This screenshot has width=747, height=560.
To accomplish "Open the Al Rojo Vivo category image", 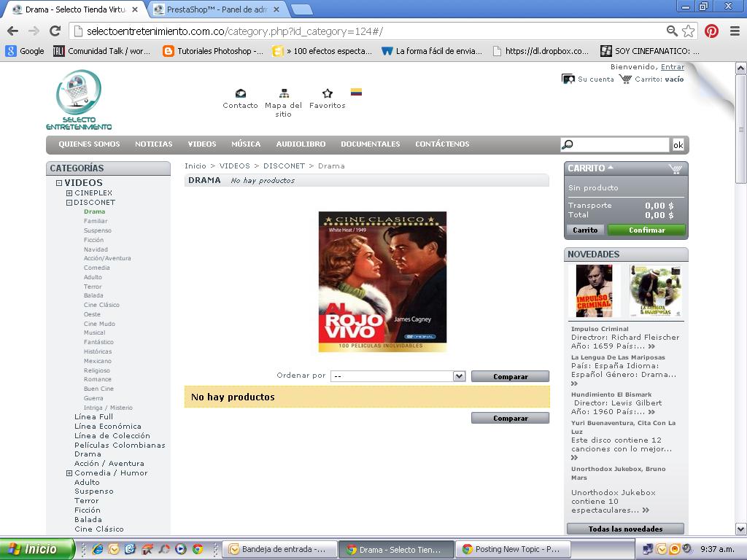I will [382, 281].
